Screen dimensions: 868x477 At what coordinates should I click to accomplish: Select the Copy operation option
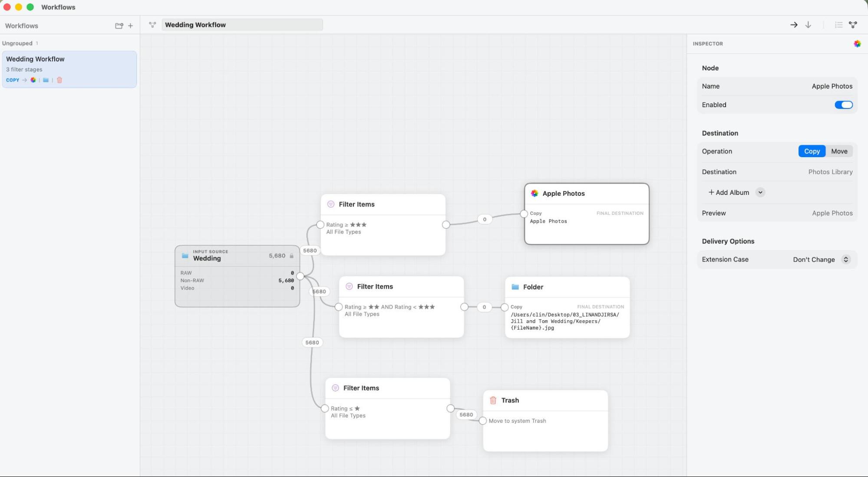[812, 151]
